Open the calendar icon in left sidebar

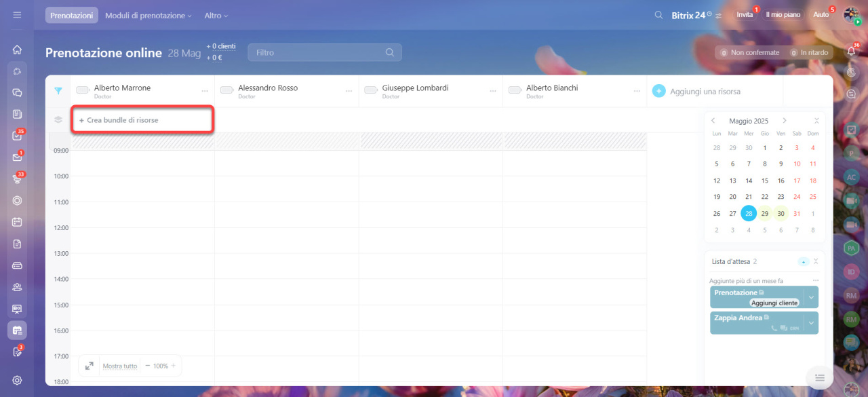pos(17,222)
